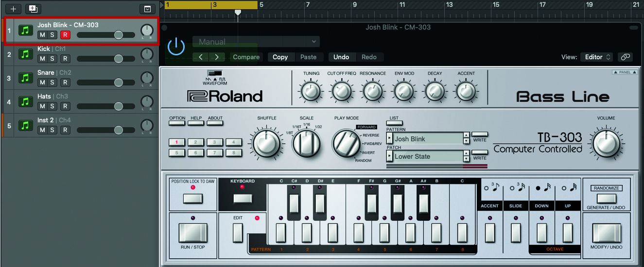This screenshot has height=267, width=644.
Task: Click the duplicate track icon
Action: 33,9
